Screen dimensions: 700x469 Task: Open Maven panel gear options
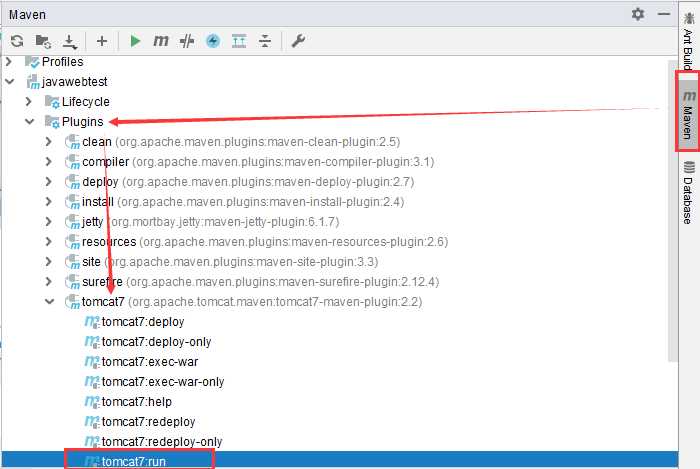click(x=638, y=14)
